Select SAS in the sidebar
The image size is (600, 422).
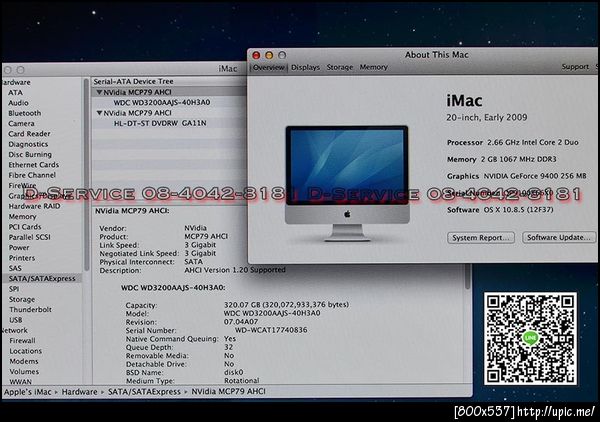(x=15, y=268)
